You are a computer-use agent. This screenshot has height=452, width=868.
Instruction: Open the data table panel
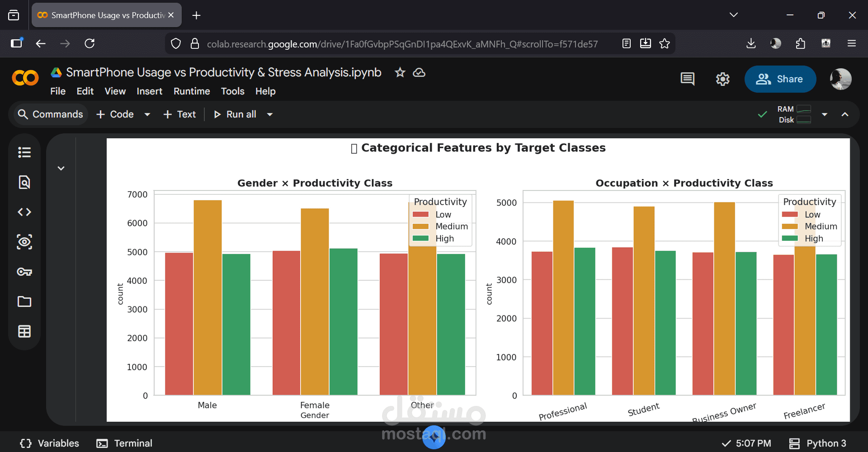click(24, 331)
